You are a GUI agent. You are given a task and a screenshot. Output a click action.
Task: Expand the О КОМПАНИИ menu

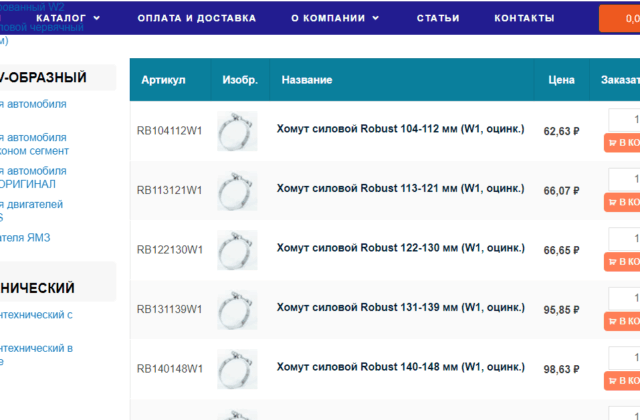(x=335, y=18)
